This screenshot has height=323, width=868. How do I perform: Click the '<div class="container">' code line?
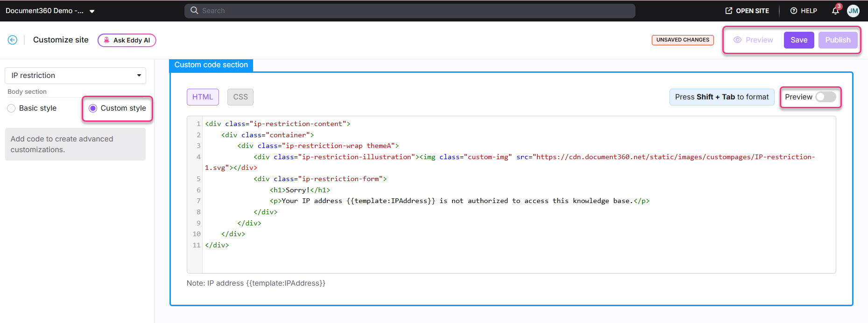click(268, 135)
